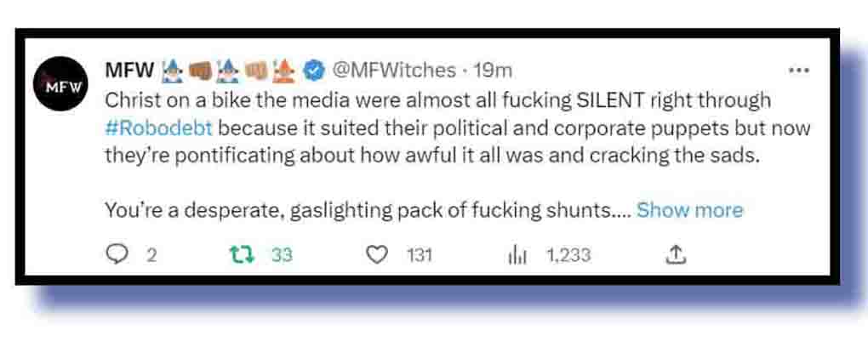Open the view analytics bar chart icon
Screen dimensions: 868x341
[x=518, y=254]
